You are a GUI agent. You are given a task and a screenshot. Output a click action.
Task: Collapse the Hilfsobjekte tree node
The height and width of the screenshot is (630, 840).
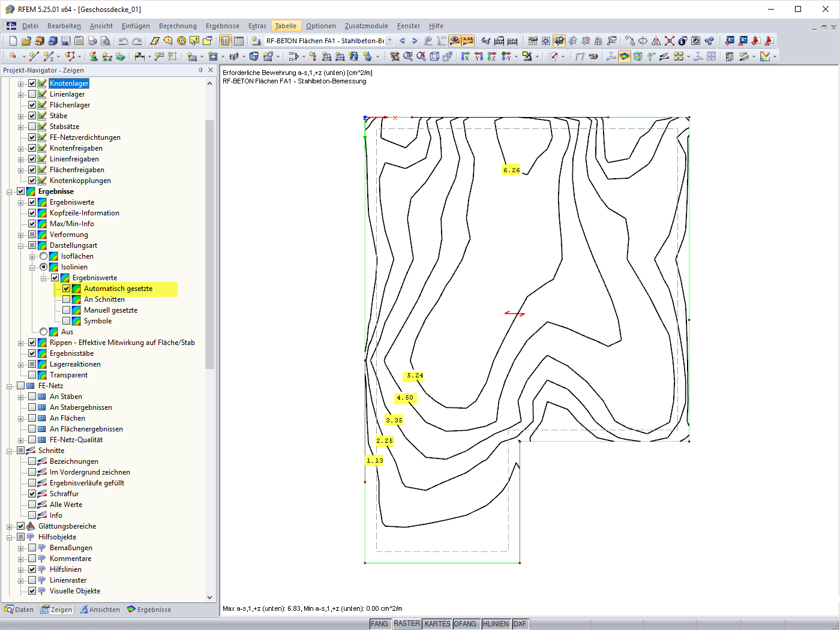tap(10, 538)
